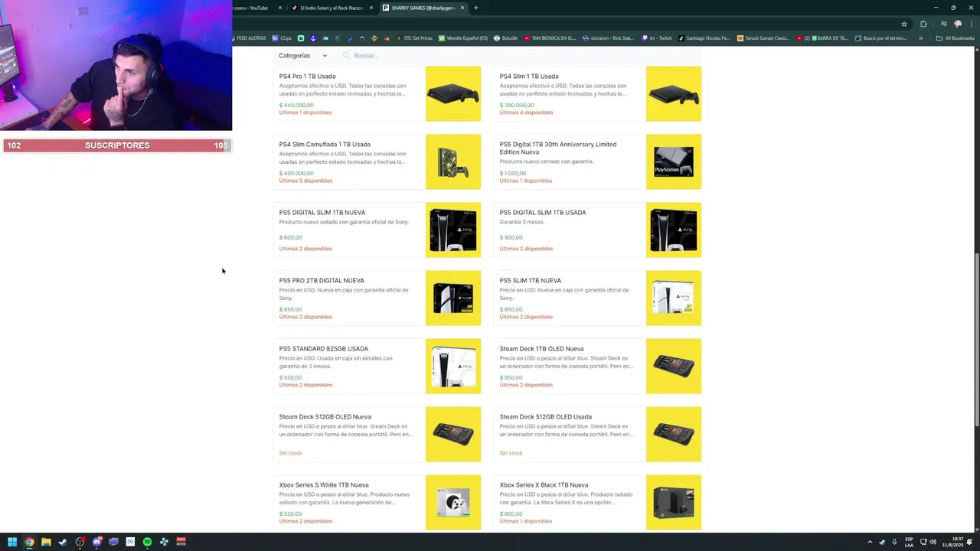This screenshot has width=980, height=551.
Task: Open the sionaron - Kick Stat... bookmark
Action: tap(609, 38)
